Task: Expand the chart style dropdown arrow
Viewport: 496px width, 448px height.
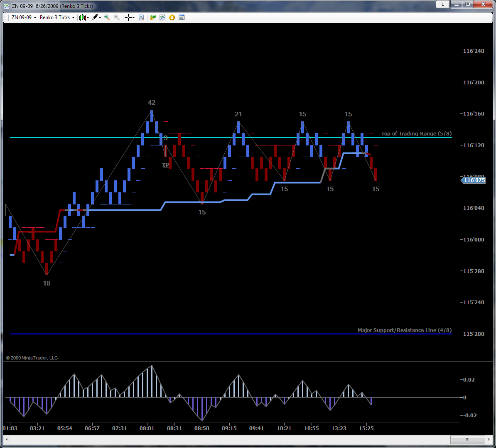Action: coord(88,18)
